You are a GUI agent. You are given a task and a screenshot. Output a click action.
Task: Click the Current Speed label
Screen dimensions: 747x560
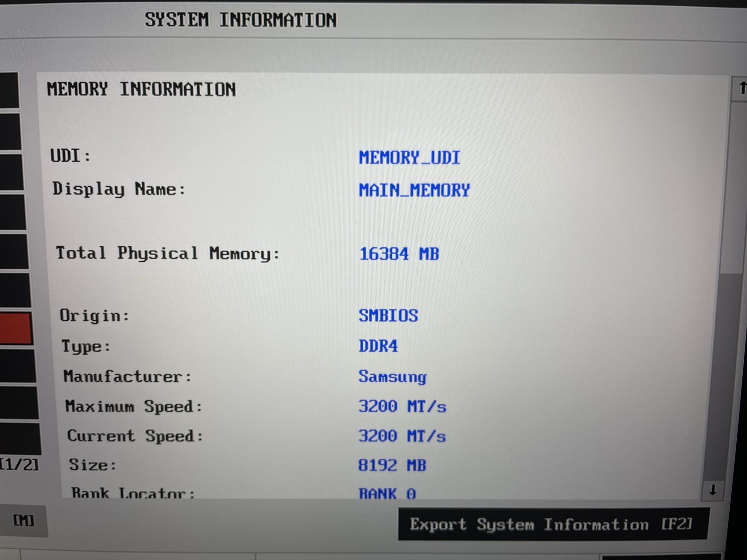tap(135, 435)
